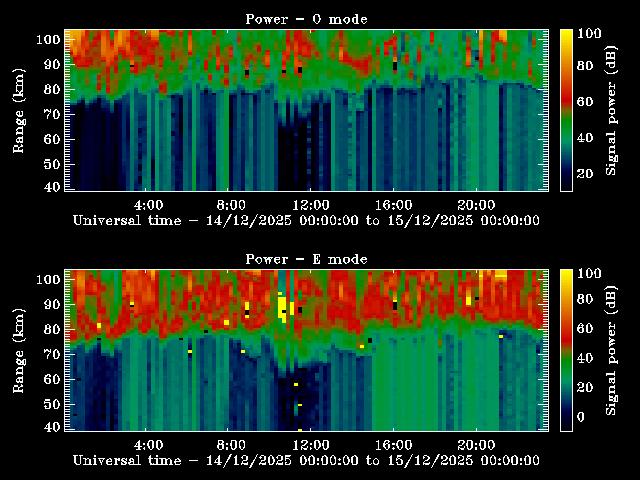Click the 12:00 time tick on E mode plot
The width and height of the screenshot is (640, 480).
(x=312, y=444)
